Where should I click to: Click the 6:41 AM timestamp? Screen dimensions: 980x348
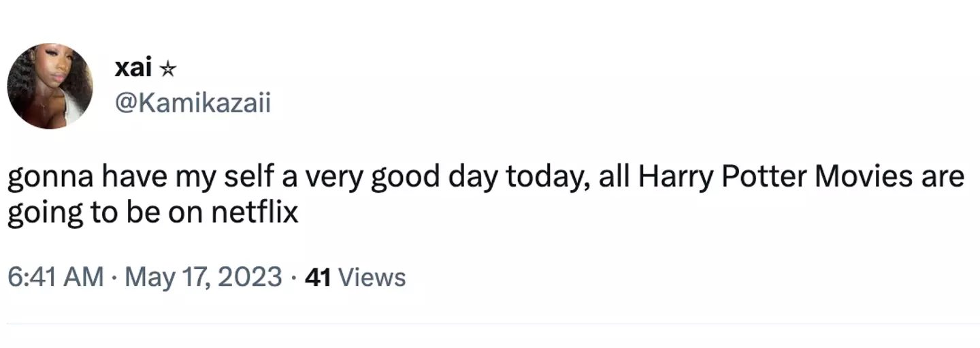55,277
